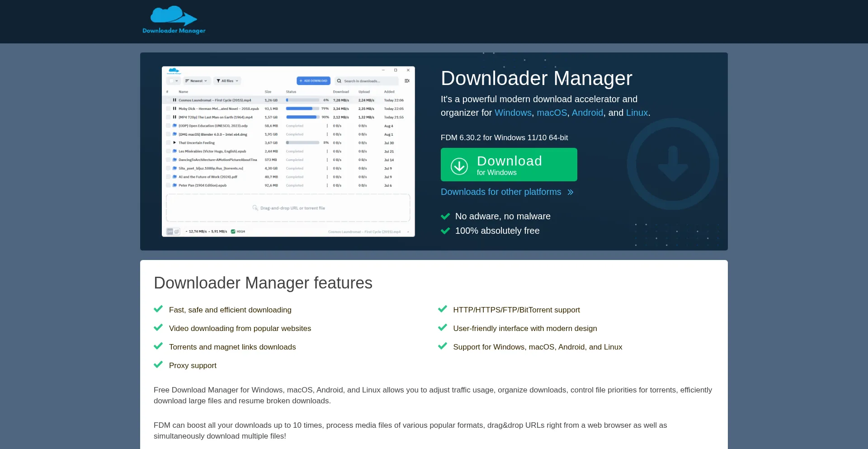868x449 pixels.
Task: Click the pause icon for Cosmos Laundromat
Action: click(175, 100)
